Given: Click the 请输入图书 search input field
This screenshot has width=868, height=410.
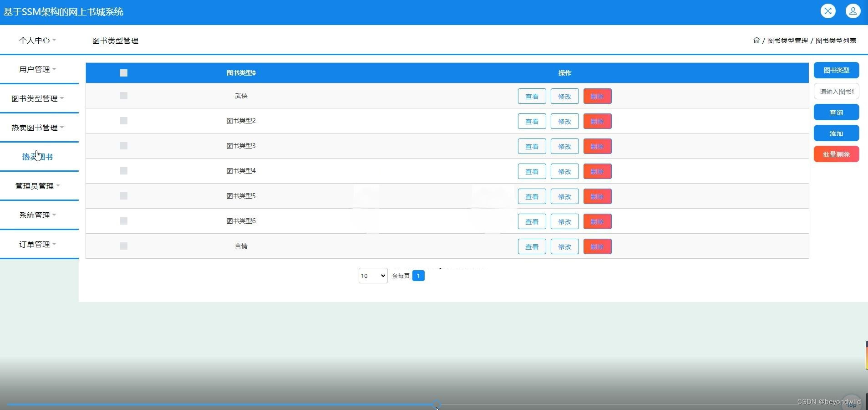Looking at the screenshot, I should (836, 91).
